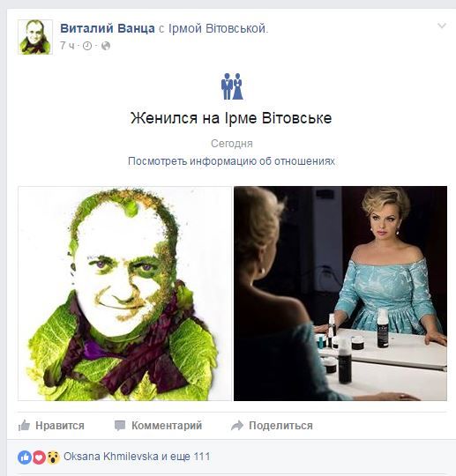Open Посмотреть информацию об отношениях link
The width and height of the screenshot is (456, 476).
click(x=231, y=161)
